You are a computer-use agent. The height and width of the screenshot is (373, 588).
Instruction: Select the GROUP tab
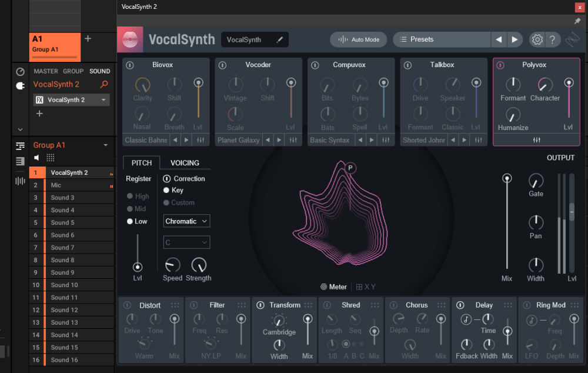73,71
